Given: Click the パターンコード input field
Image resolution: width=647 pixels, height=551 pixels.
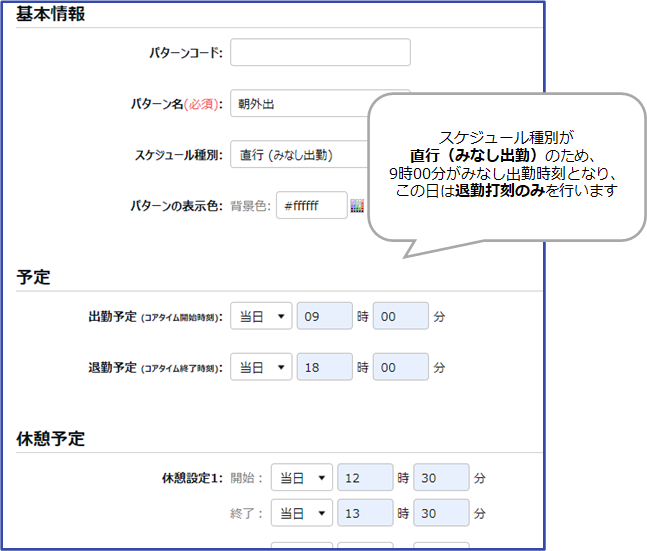Looking at the screenshot, I should click(x=320, y=52).
